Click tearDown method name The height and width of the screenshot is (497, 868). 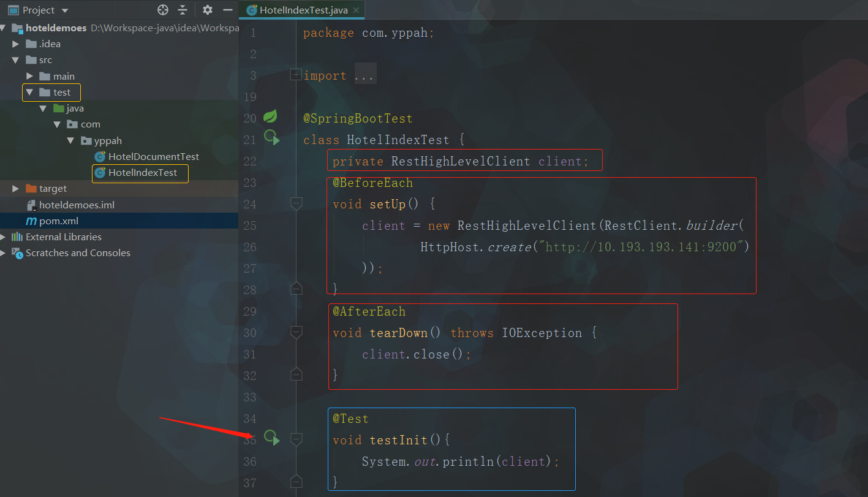tap(398, 333)
